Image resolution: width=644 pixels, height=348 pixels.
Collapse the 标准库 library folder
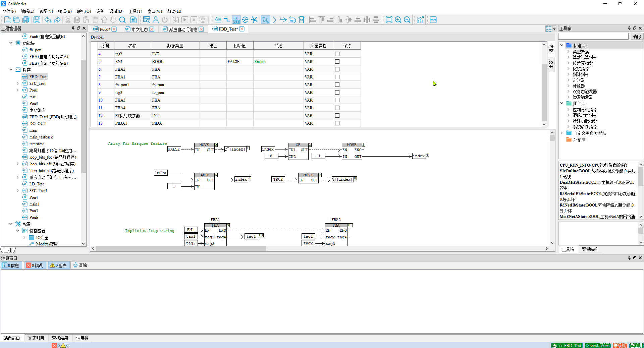pos(562,45)
